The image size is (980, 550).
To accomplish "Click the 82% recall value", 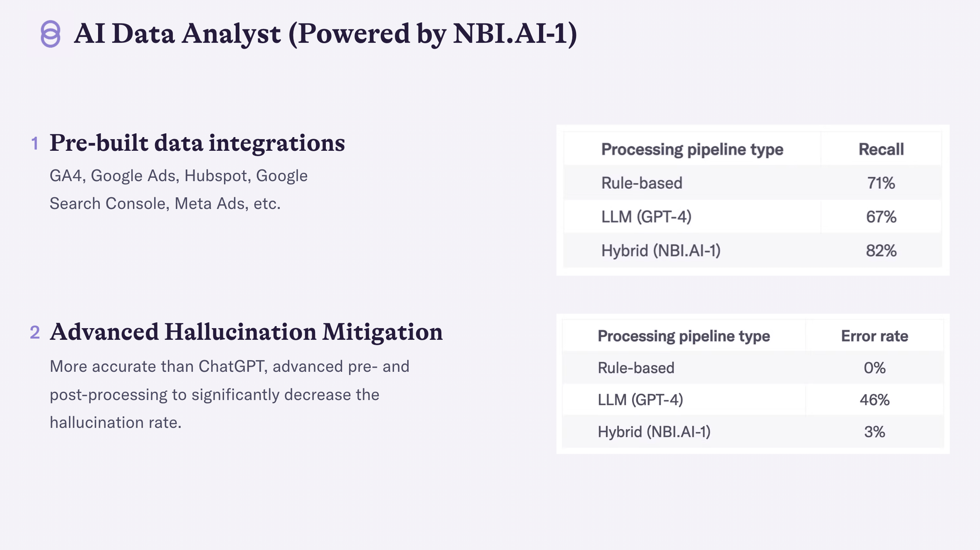I will tap(881, 251).
